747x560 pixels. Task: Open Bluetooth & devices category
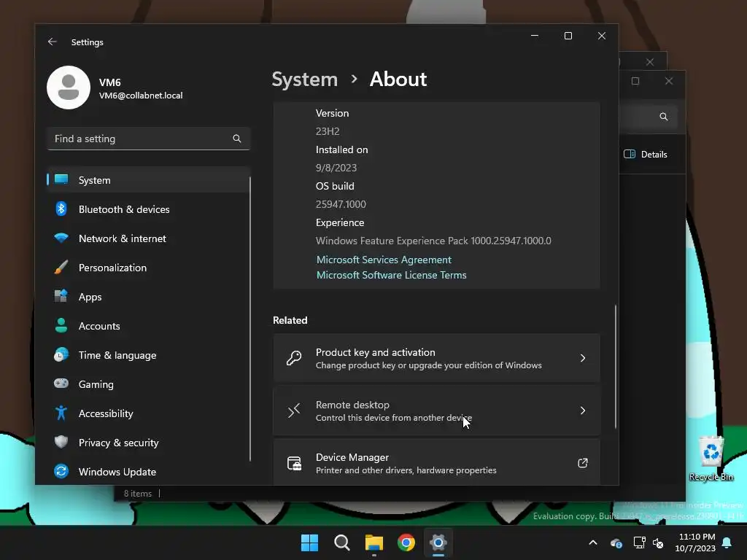[x=148, y=209]
